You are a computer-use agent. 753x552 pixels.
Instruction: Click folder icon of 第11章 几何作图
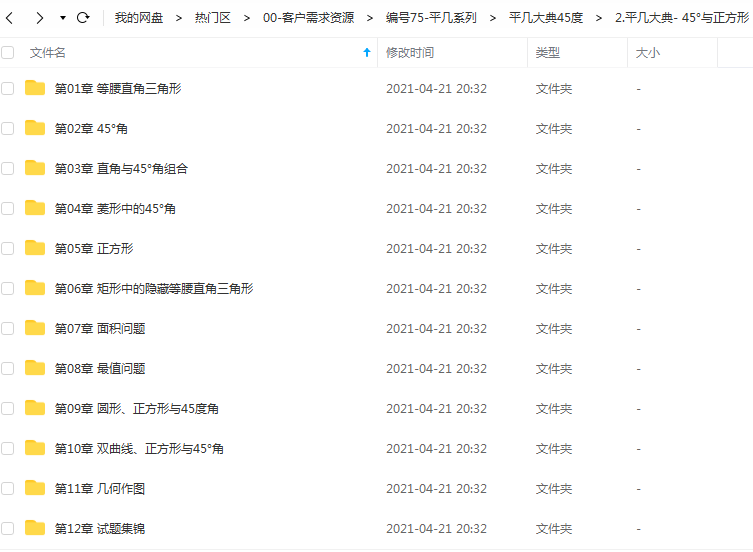(x=35, y=488)
